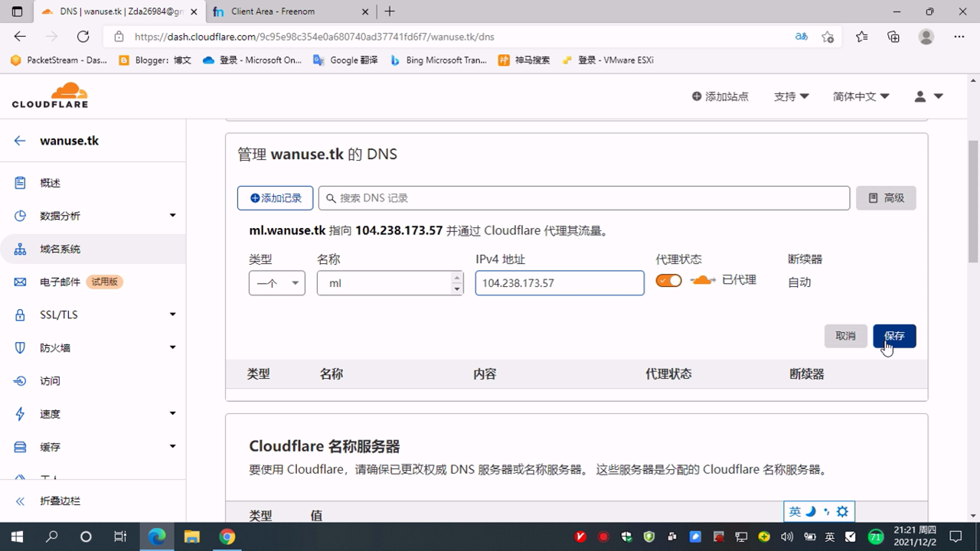Viewport: 980px width, 551px height.
Task: Go back using wanuse.tk sidebar arrow
Action: [20, 141]
